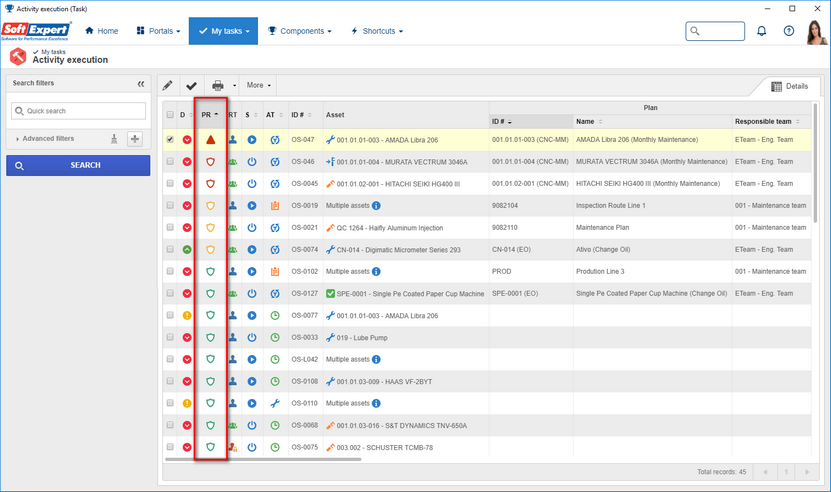Expand the Advanced filters section
Screen dimensions: 831x492
point(46,138)
